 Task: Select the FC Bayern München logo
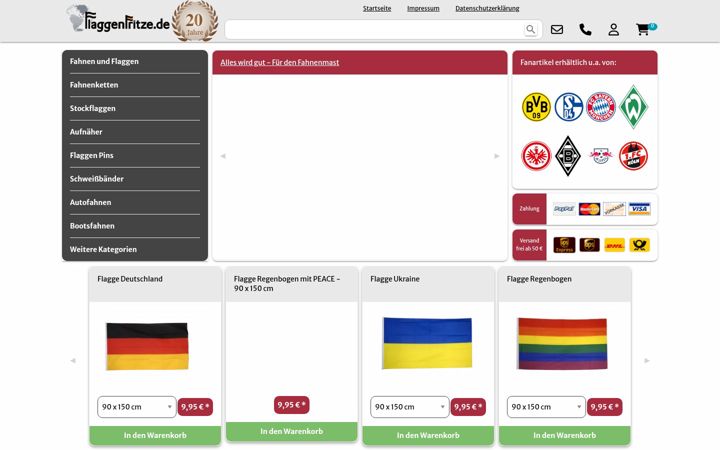(x=601, y=107)
